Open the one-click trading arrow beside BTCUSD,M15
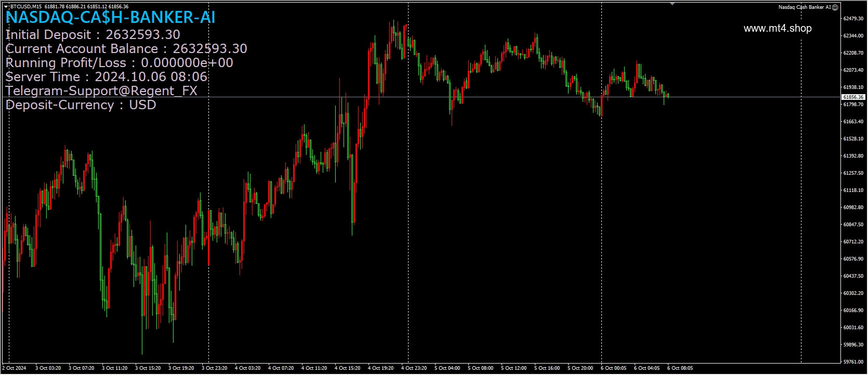This screenshot has height=375, width=868. coord(6,7)
